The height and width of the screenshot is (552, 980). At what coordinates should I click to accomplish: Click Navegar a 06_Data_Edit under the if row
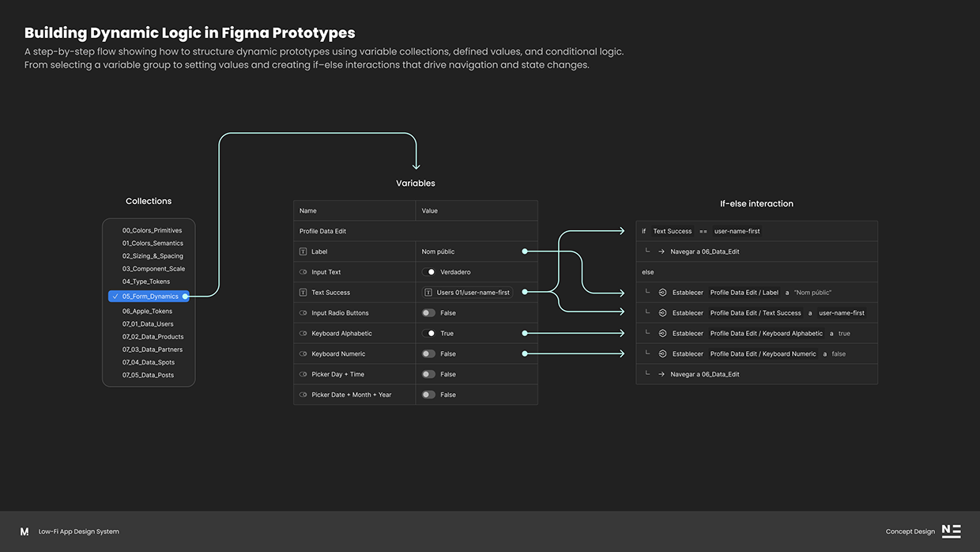[x=705, y=251]
